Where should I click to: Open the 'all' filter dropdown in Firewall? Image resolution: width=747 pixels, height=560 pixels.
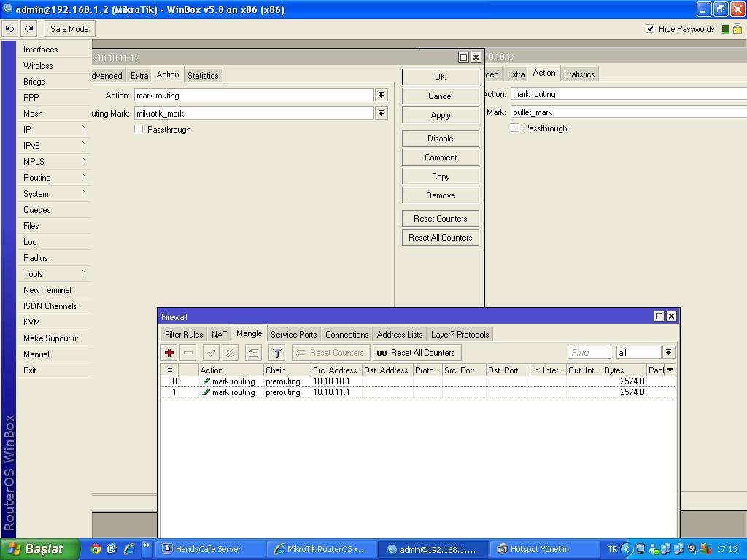(668, 352)
